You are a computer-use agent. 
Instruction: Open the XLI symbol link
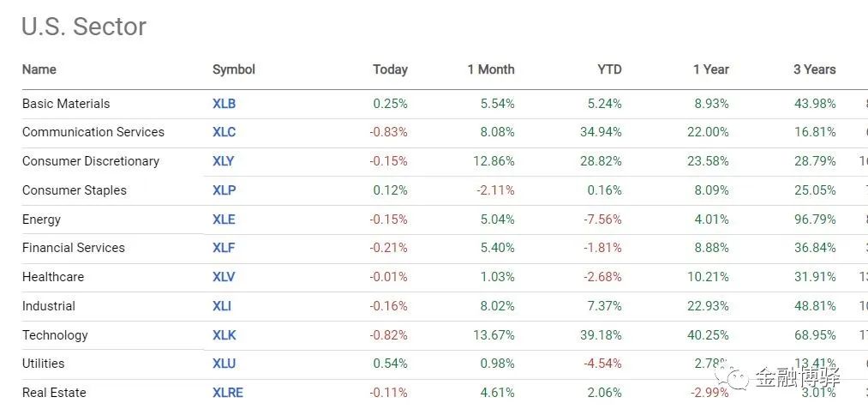tap(221, 306)
